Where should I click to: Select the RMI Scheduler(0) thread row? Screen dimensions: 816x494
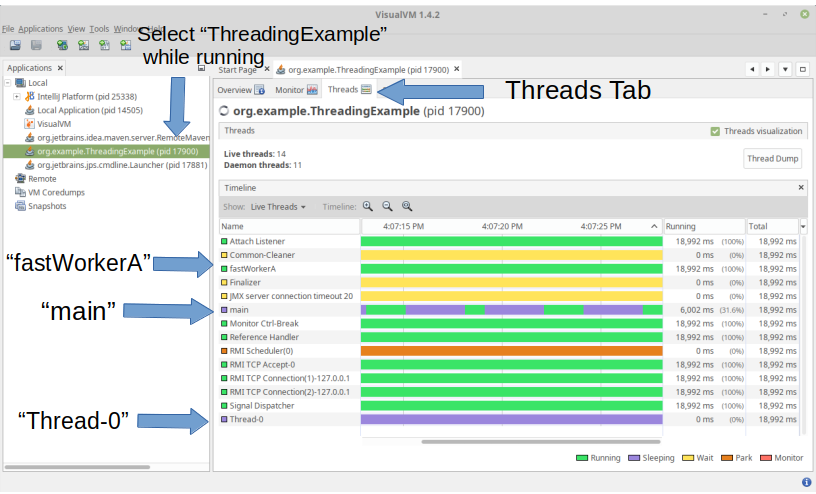tap(509, 351)
